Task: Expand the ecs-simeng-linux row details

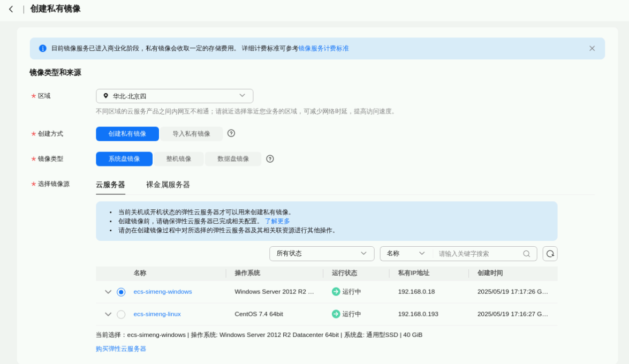Action: 108,314
